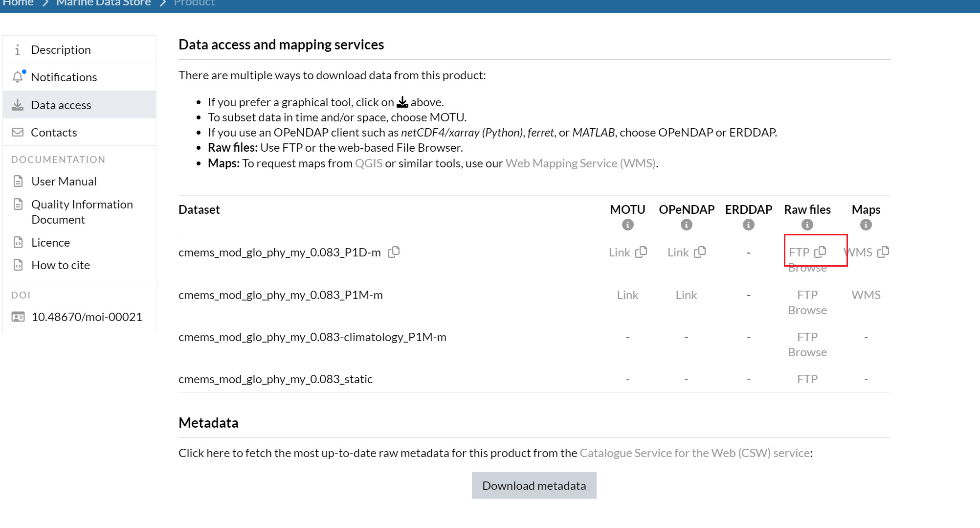Copy OPeNDAP link for P1D-m dataset

700,252
